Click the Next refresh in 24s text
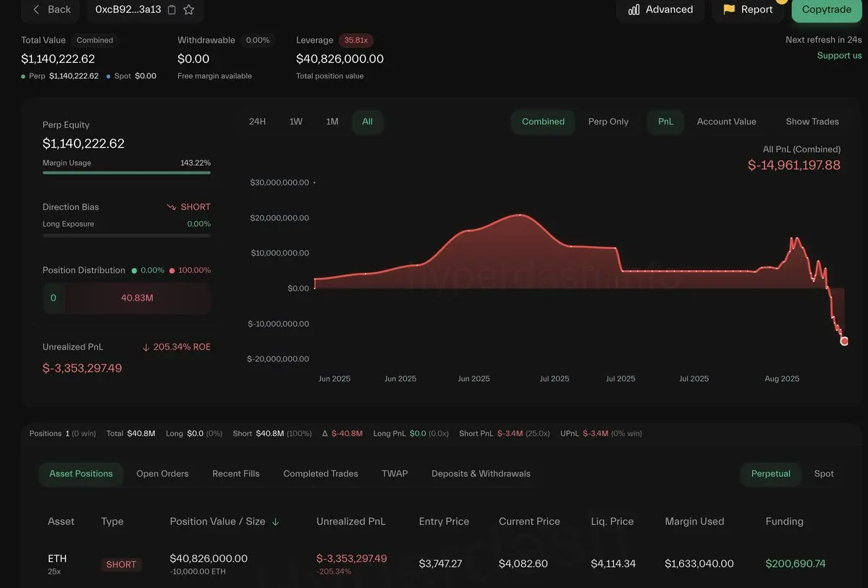Screen dimensions: 868x588 pos(824,40)
